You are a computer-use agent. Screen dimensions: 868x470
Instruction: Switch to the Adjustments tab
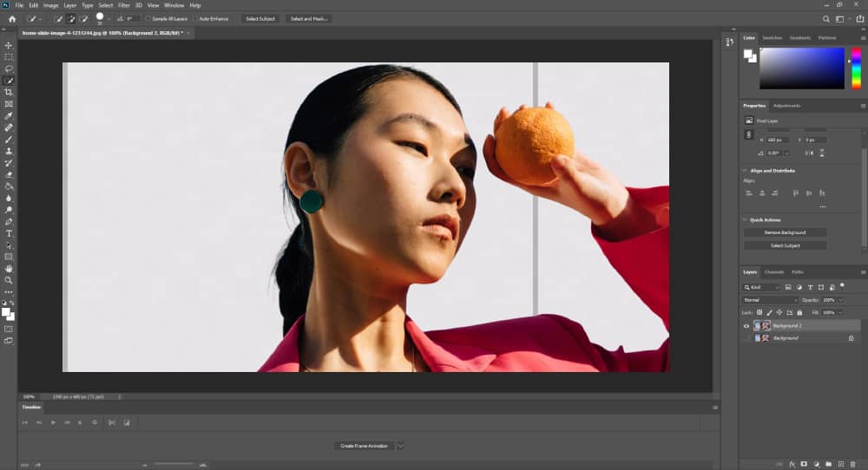(786, 106)
